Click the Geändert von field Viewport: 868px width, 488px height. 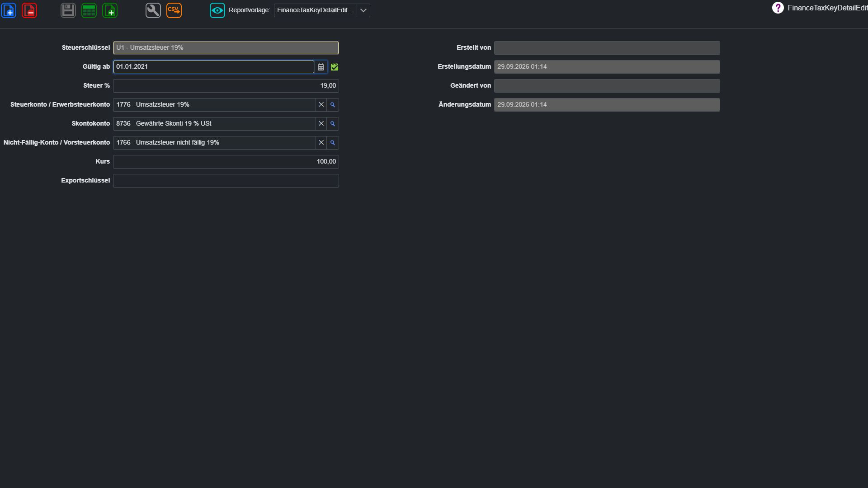coord(607,86)
